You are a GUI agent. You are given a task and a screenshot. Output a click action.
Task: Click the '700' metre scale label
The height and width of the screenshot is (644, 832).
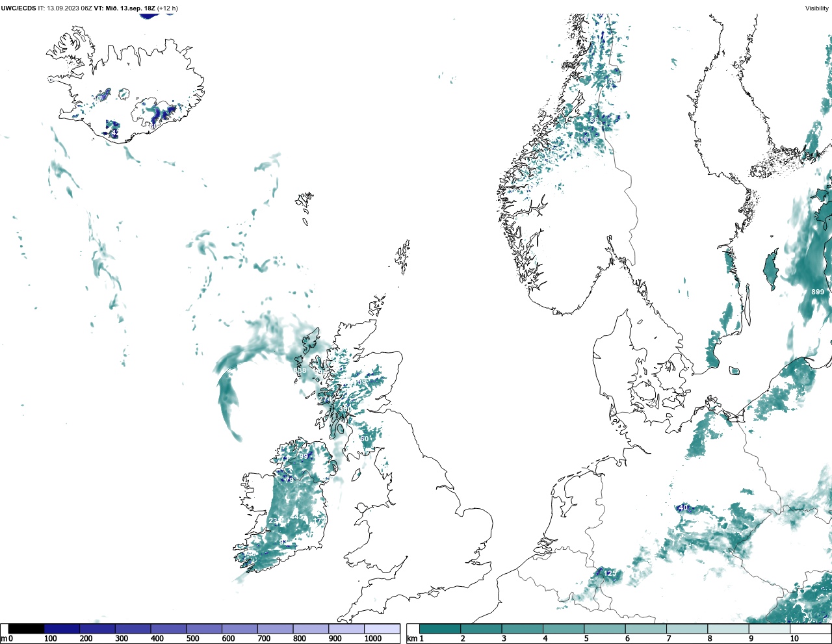pyautogui.click(x=264, y=639)
